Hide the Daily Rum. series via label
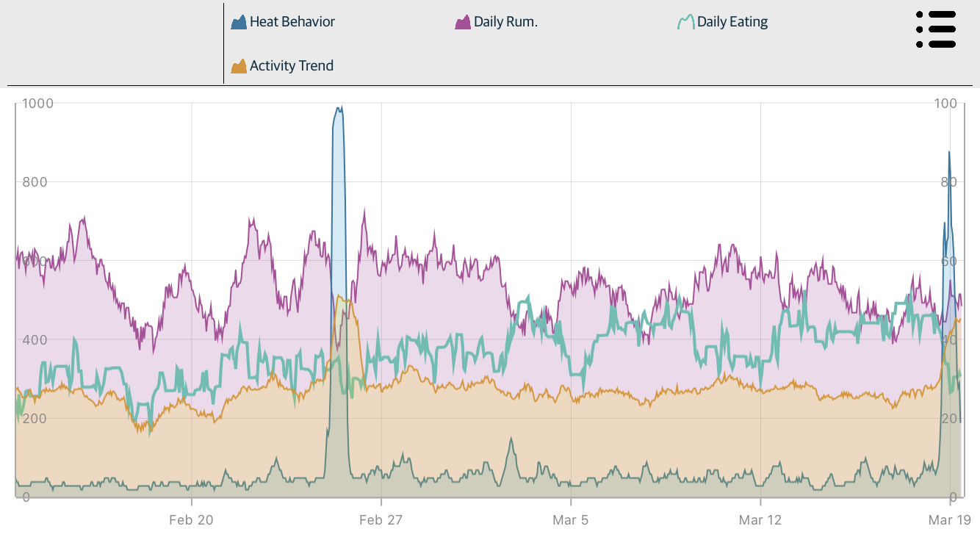The image size is (980, 551). (x=505, y=22)
